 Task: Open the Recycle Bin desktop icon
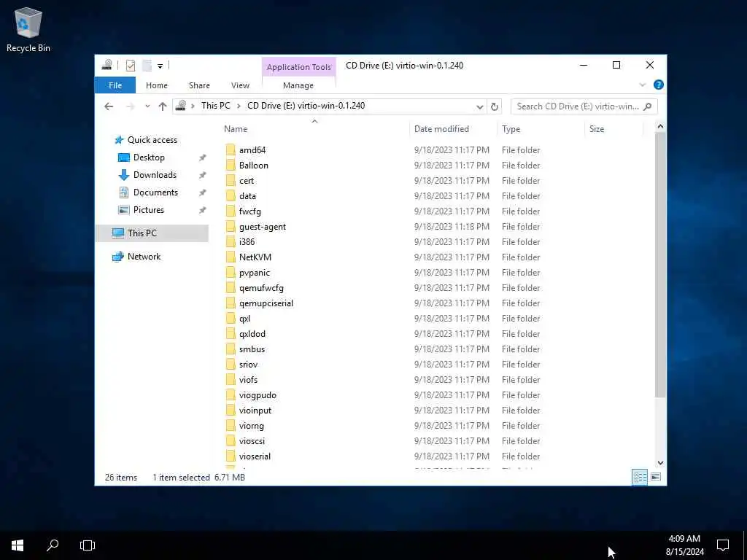click(x=28, y=29)
